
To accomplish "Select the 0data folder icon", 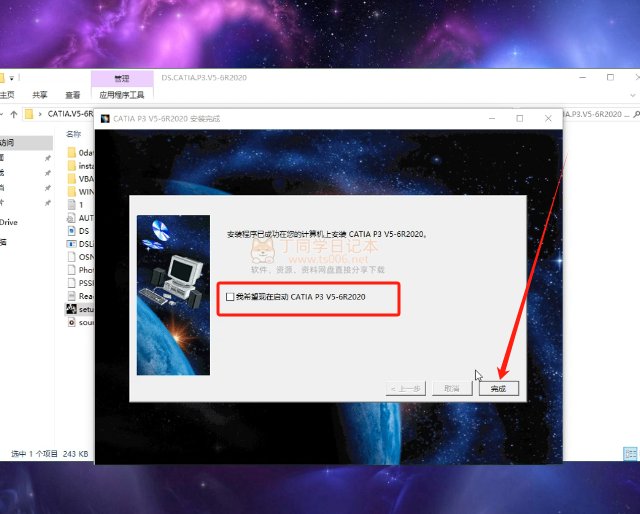I will click(71, 152).
